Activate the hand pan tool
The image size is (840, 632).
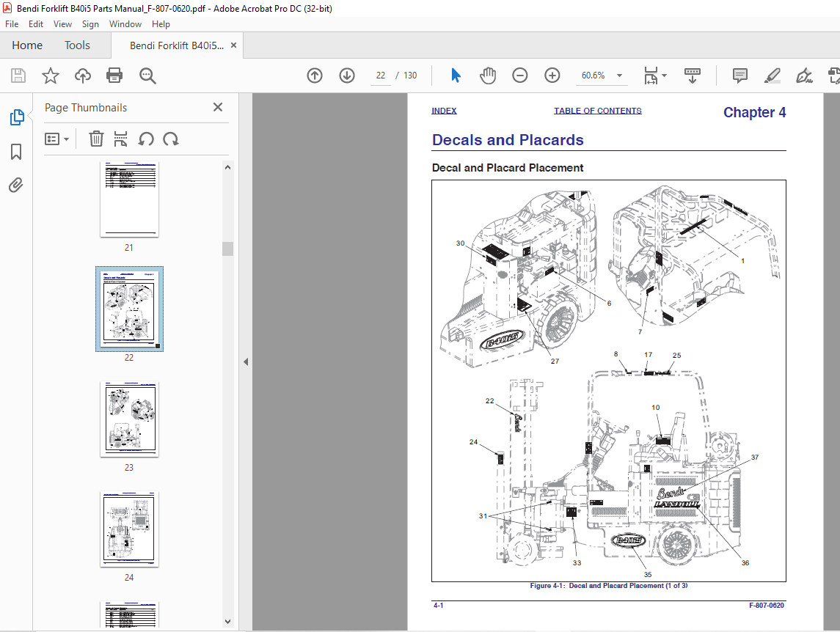point(488,76)
